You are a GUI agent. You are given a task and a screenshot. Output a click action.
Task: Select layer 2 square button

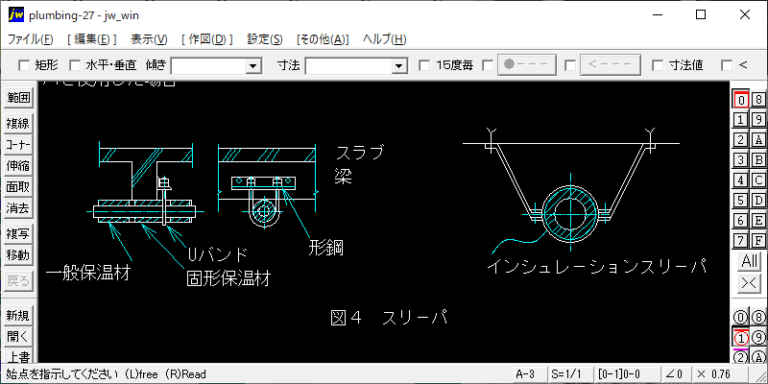(741, 140)
